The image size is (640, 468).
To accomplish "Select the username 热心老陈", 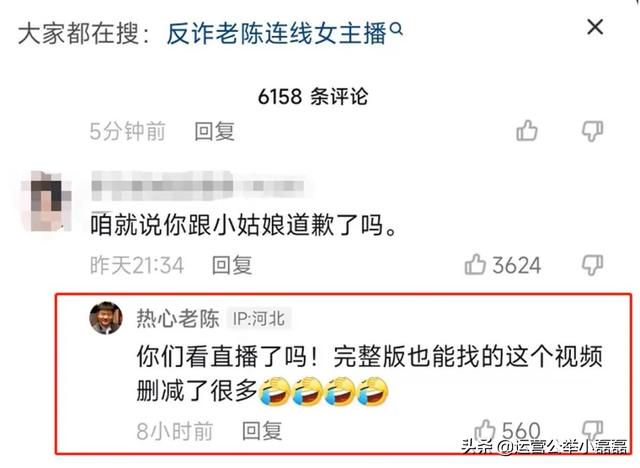I will pos(178,318).
